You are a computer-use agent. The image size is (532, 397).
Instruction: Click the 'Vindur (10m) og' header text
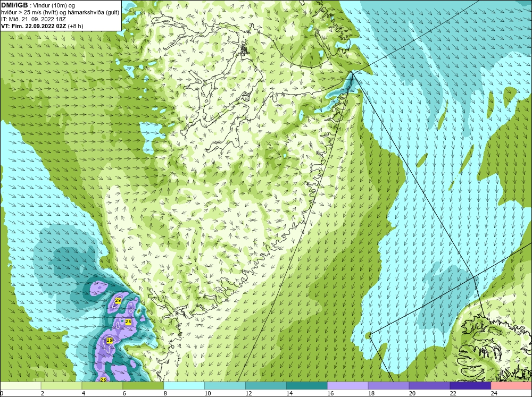[x=54, y=6]
